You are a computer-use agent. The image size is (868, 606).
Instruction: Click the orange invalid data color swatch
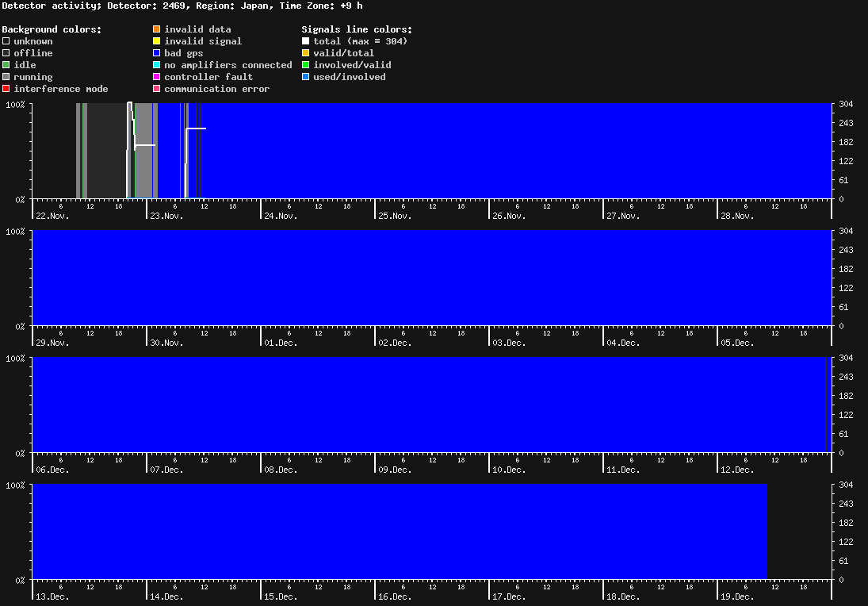point(157,29)
